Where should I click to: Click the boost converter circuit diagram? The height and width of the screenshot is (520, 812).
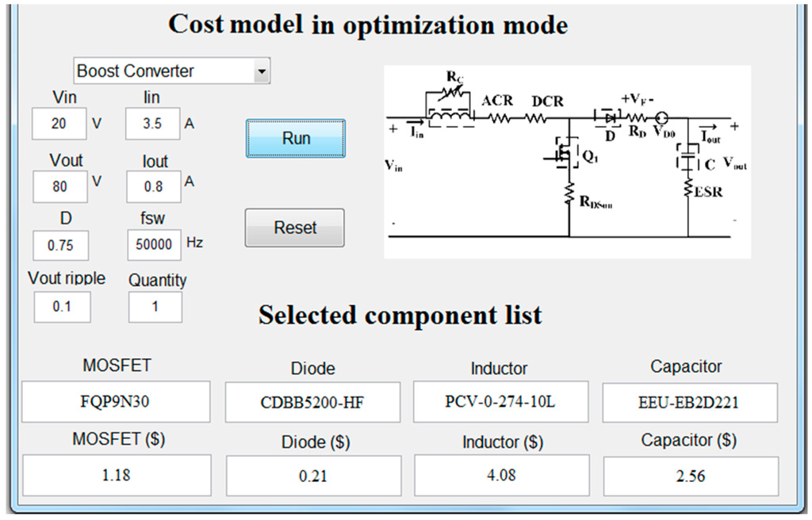(568, 161)
